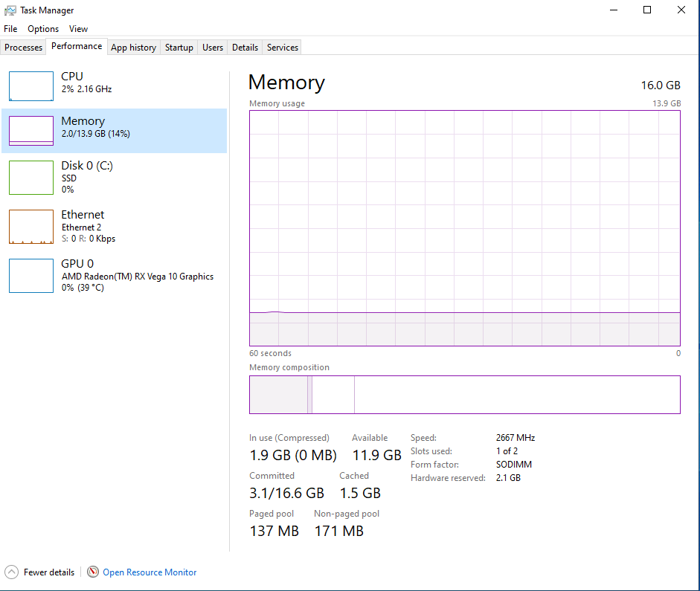Click the 'Ethernet 2' adapter name

pyautogui.click(x=81, y=227)
